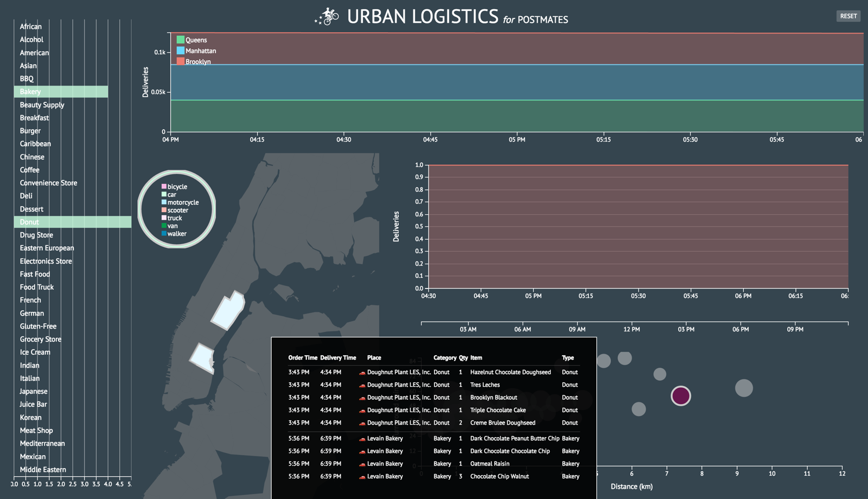Select the Japanese category
The height and width of the screenshot is (499, 868).
tap(34, 391)
